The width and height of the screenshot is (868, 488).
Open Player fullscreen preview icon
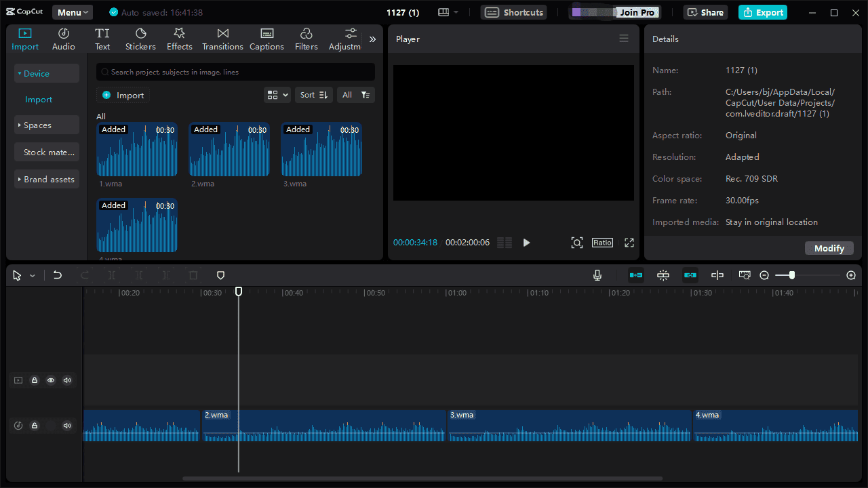point(628,242)
